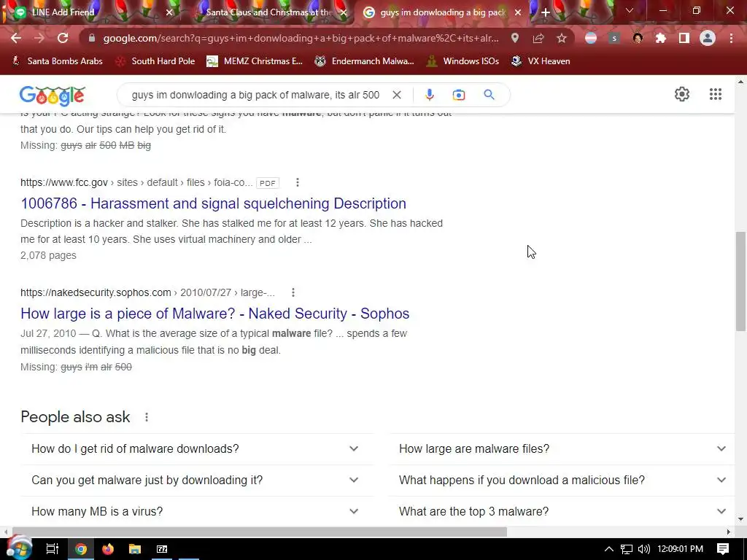
Task: Expand 'How many MB is a virus?'
Action: [x=197, y=511]
